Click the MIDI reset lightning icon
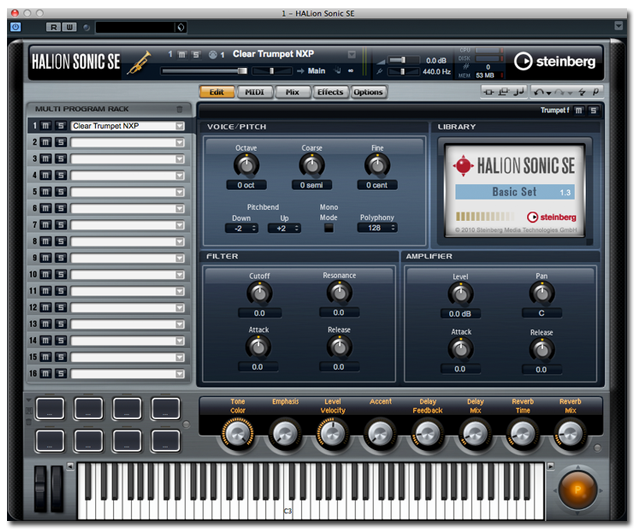This screenshot has width=634, height=531. point(582,92)
